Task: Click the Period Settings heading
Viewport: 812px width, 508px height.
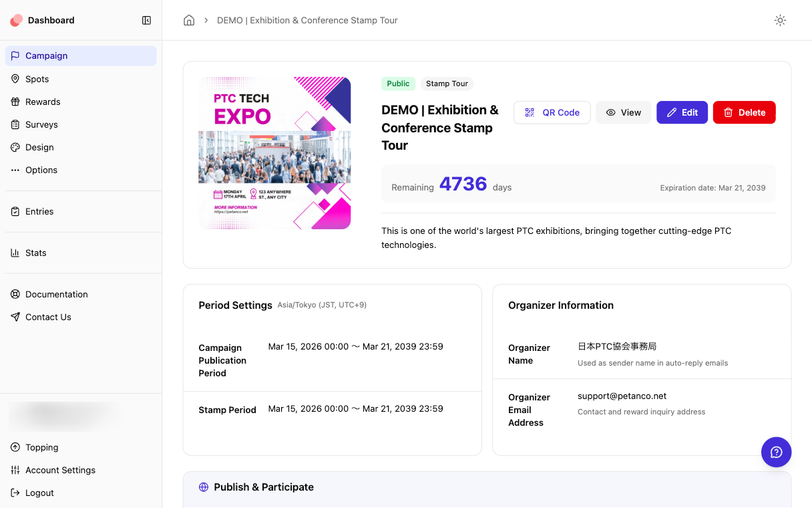Action: tap(235, 305)
